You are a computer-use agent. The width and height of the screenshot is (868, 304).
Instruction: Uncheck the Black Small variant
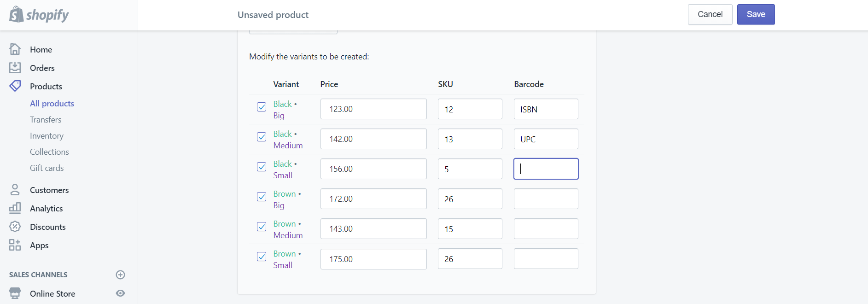click(x=262, y=167)
